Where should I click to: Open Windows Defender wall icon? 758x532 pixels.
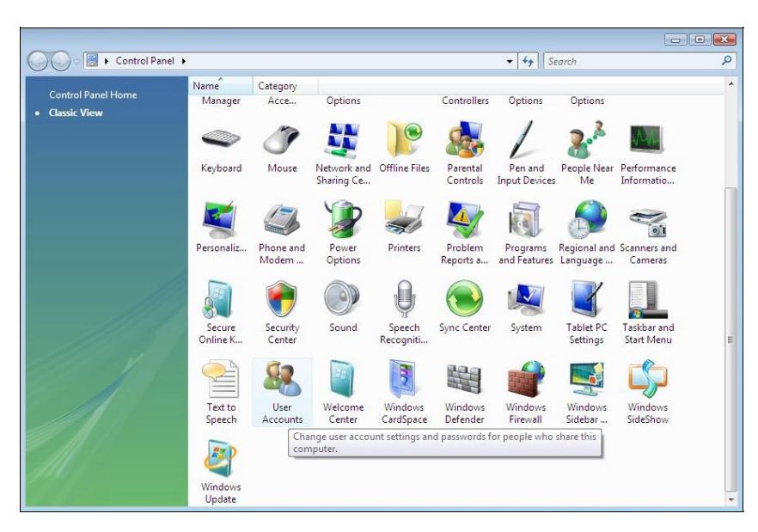click(x=465, y=393)
